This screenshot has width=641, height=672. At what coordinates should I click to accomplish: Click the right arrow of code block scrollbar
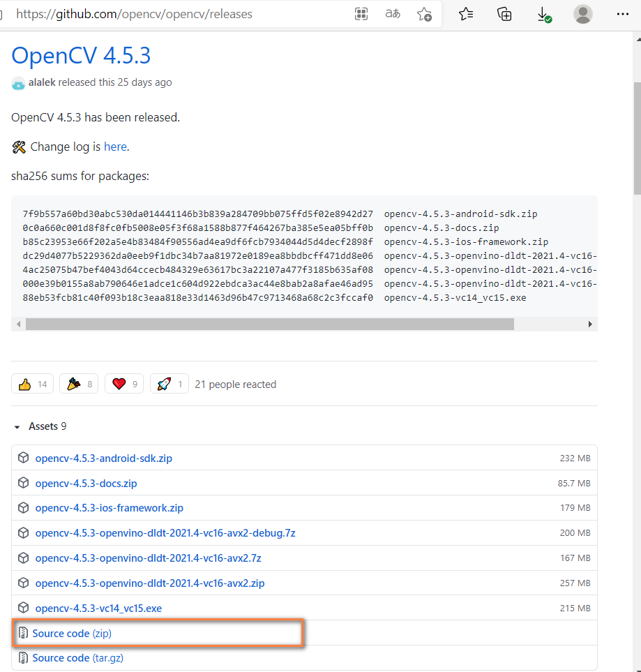tap(590, 324)
